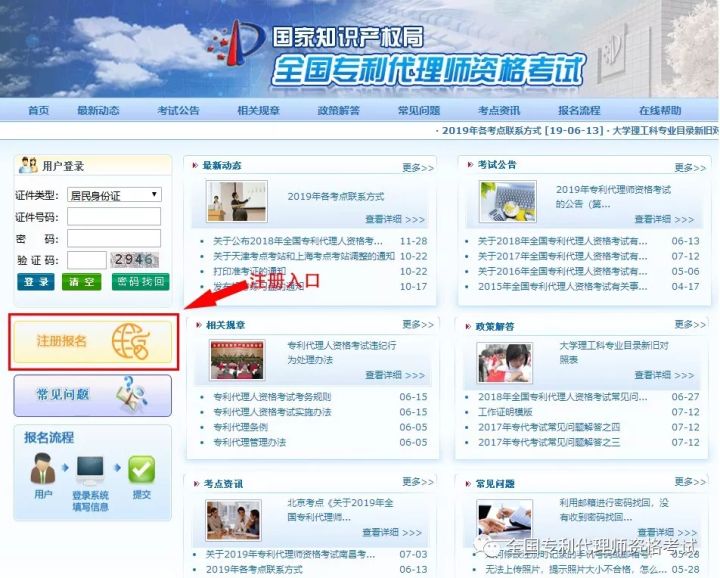Open the 常见问题 sidebar banner

point(93,395)
